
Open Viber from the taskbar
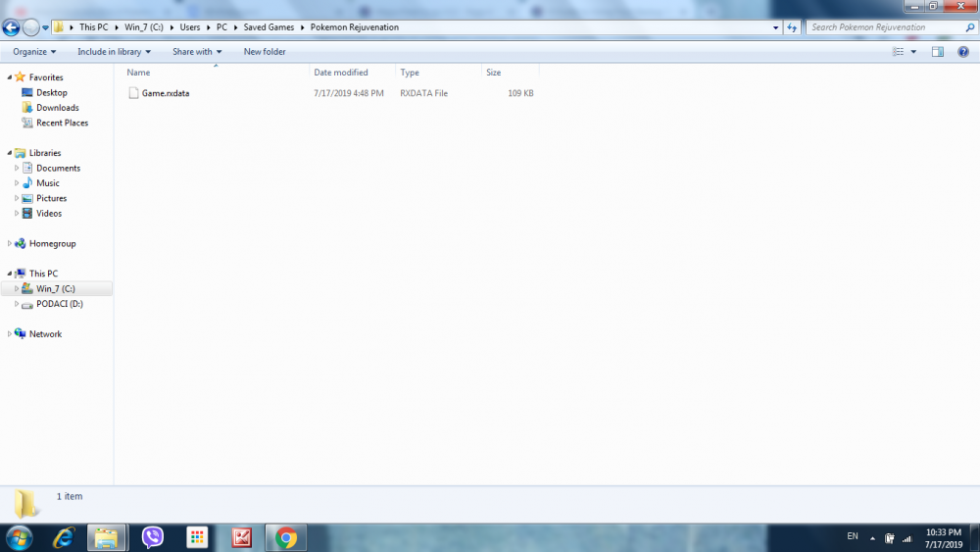point(153,537)
